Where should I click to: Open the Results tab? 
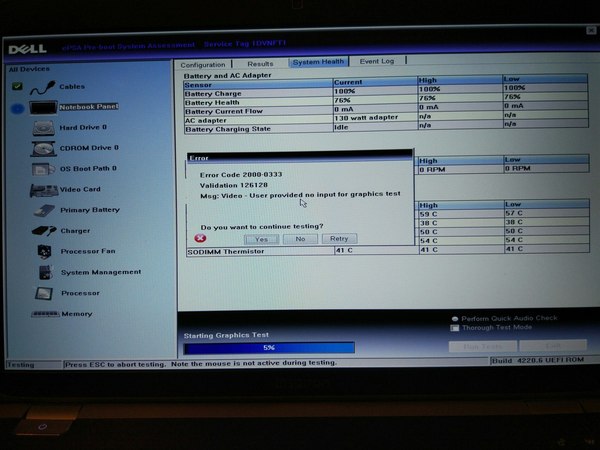coord(260,61)
